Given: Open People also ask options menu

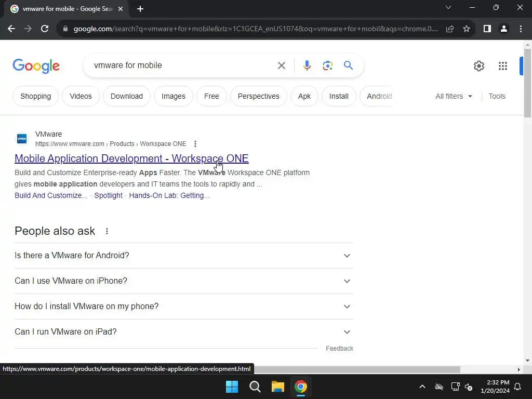Looking at the screenshot, I should tap(107, 231).
